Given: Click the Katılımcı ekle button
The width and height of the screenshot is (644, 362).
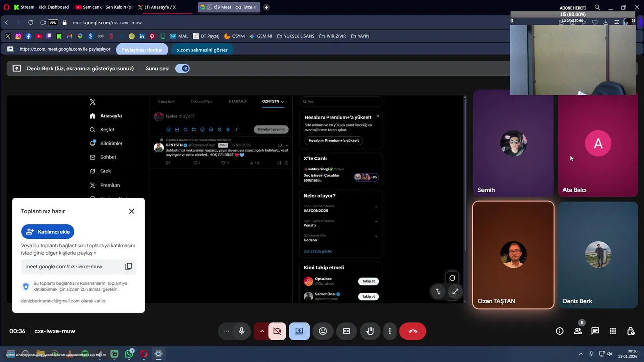Looking at the screenshot, I should [x=48, y=232].
